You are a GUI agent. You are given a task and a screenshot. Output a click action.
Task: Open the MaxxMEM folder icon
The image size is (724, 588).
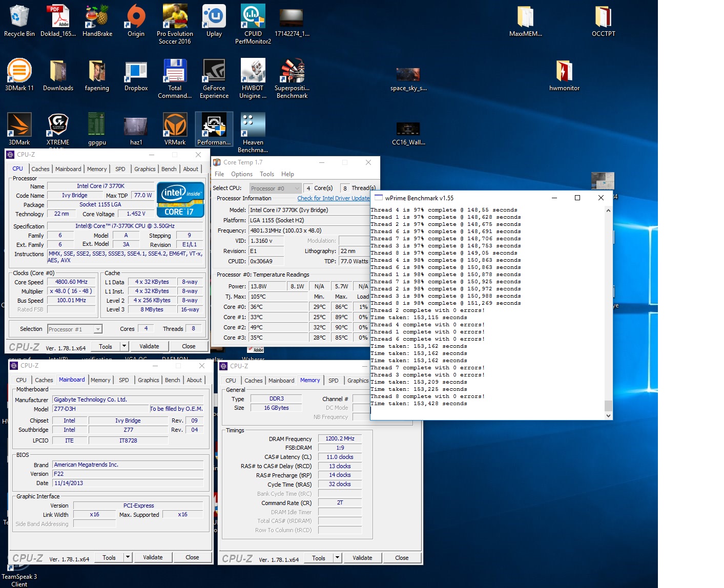click(x=526, y=21)
